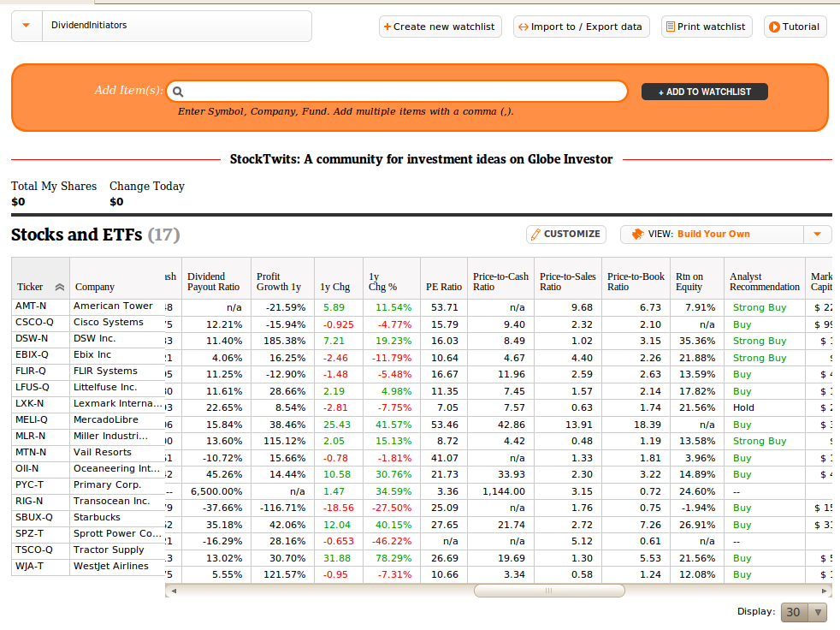840x630 pixels.
Task: Click Vail Resorts company name
Action: click(x=103, y=453)
